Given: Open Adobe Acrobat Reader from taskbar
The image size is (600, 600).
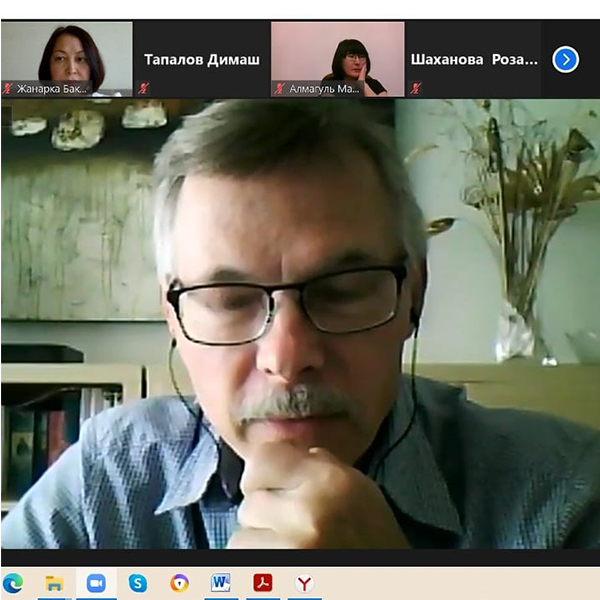Looking at the screenshot, I should [x=263, y=583].
